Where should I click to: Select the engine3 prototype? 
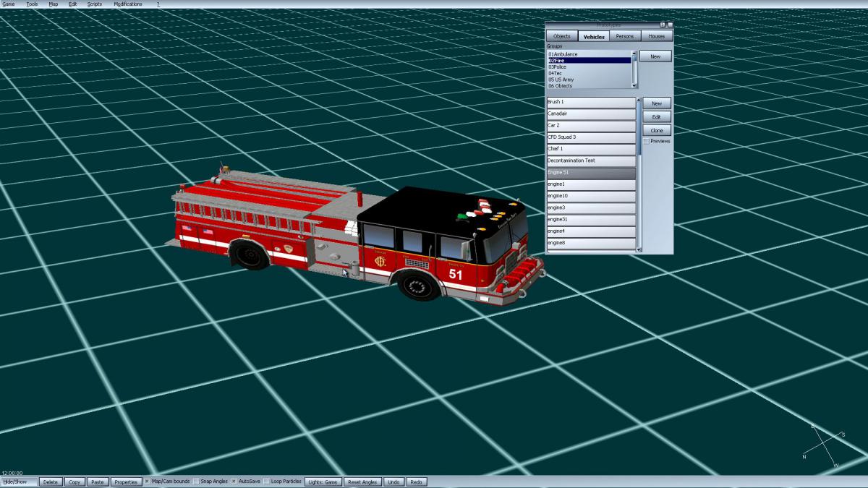[x=591, y=207]
